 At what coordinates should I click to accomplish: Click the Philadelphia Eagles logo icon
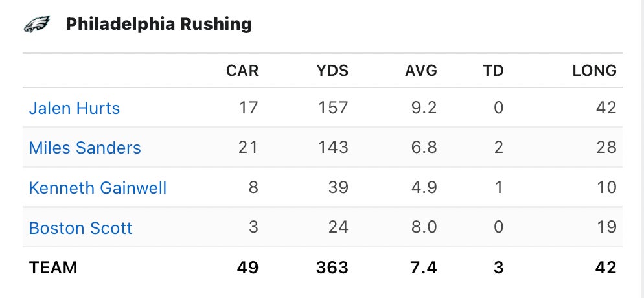37,25
